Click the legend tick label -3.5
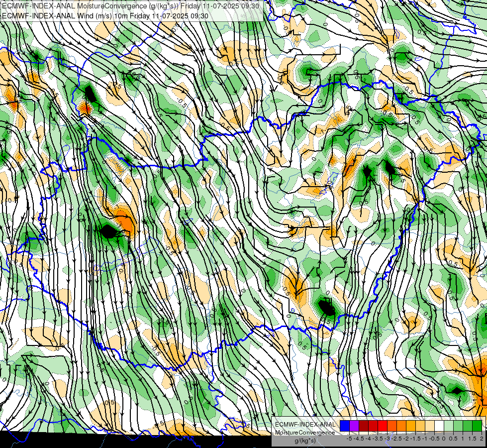This screenshot has width=487, height=448. pos(378,439)
